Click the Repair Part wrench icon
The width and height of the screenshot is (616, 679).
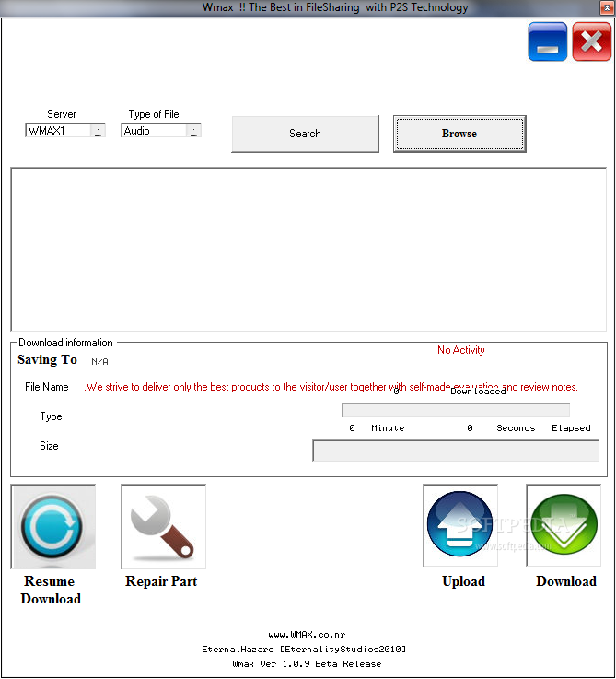coord(163,527)
